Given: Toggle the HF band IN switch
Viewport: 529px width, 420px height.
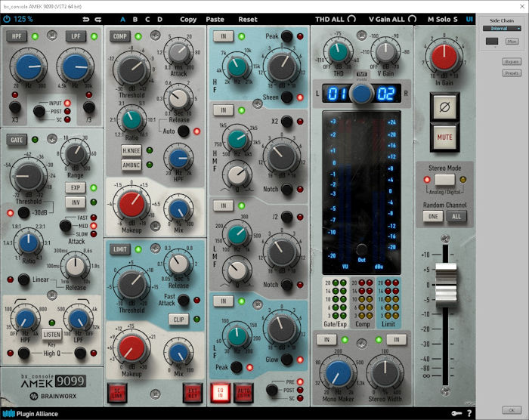Looking at the screenshot, I should click(224, 36).
